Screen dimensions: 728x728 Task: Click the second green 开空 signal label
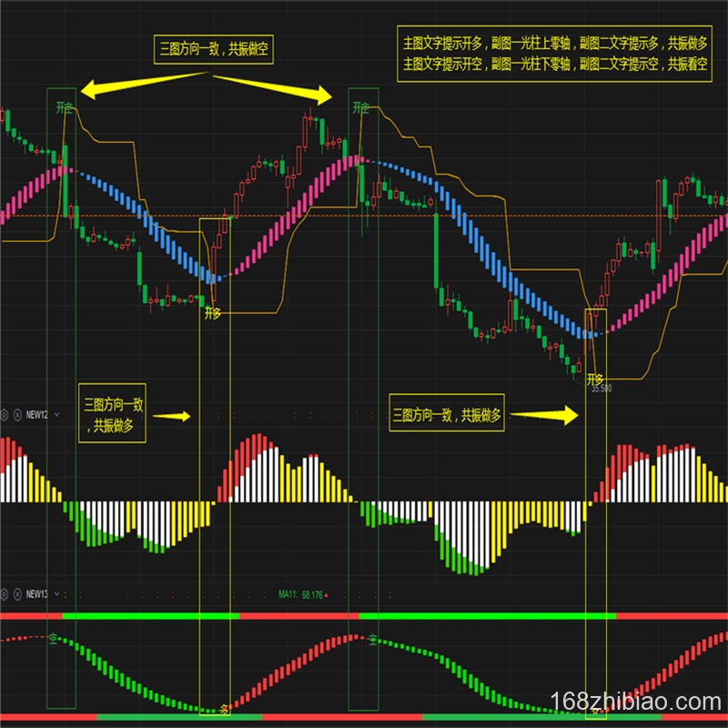(360, 107)
